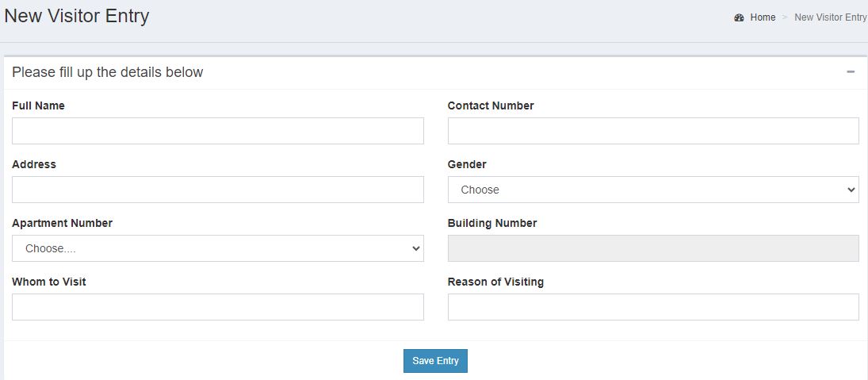Open the Gender dropdown
This screenshot has width=868, height=380.
[653, 190]
